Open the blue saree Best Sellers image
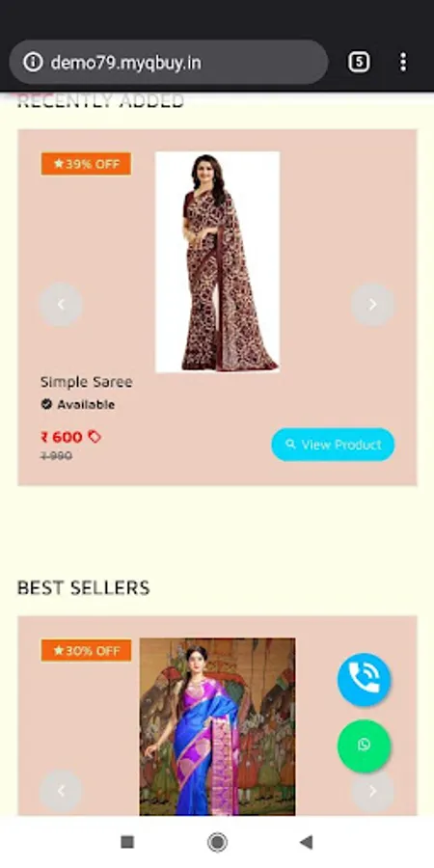The height and width of the screenshot is (868, 434). [x=218, y=727]
